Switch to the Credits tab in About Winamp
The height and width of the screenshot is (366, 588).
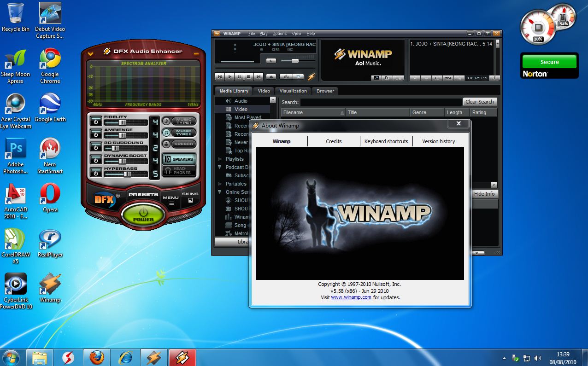point(333,141)
